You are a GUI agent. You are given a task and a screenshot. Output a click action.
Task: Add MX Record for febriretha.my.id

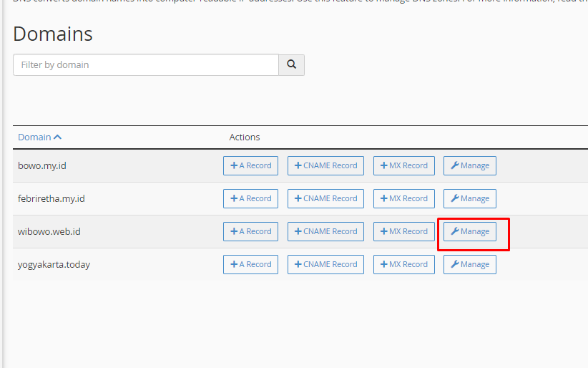403,198
